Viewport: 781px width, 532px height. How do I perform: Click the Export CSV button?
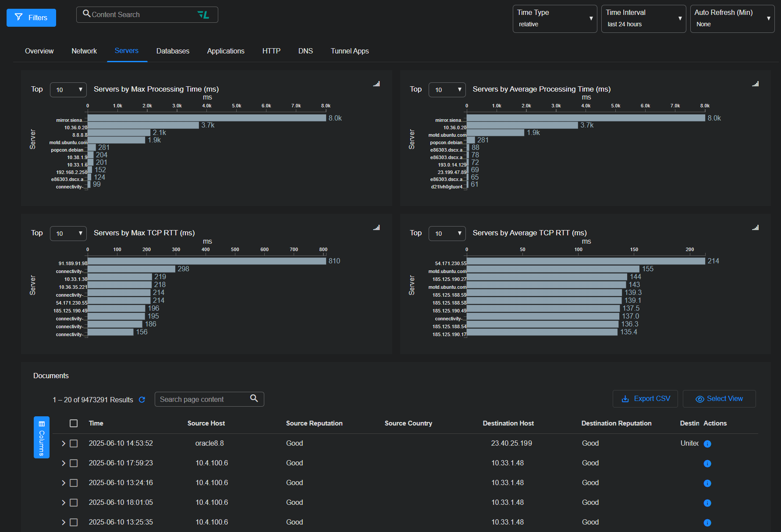tap(645, 399)
